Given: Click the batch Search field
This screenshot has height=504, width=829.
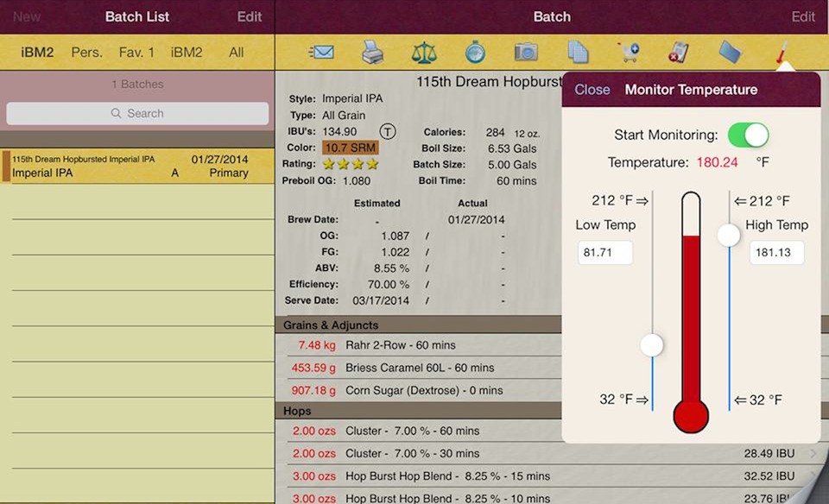Looking at the screenshot, I should pos(137,113).
